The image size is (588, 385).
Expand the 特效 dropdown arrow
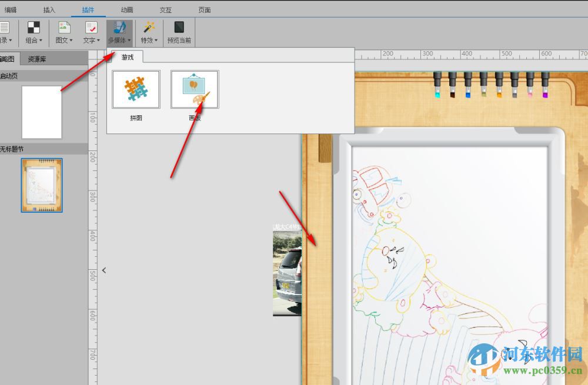(x=156, y=40)
